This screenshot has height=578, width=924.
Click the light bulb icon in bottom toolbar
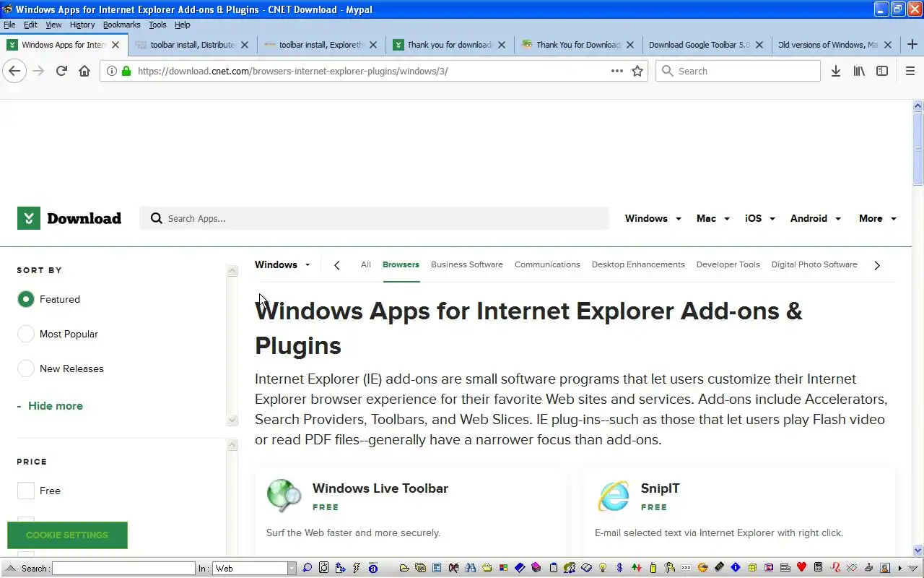click(x=603, y=568)
